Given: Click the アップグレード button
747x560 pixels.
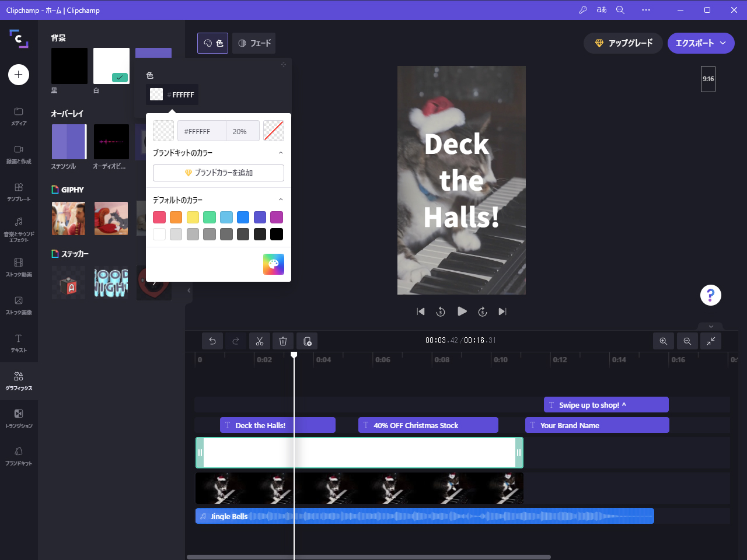Looking at the screenshot, I should pos(623,43).
